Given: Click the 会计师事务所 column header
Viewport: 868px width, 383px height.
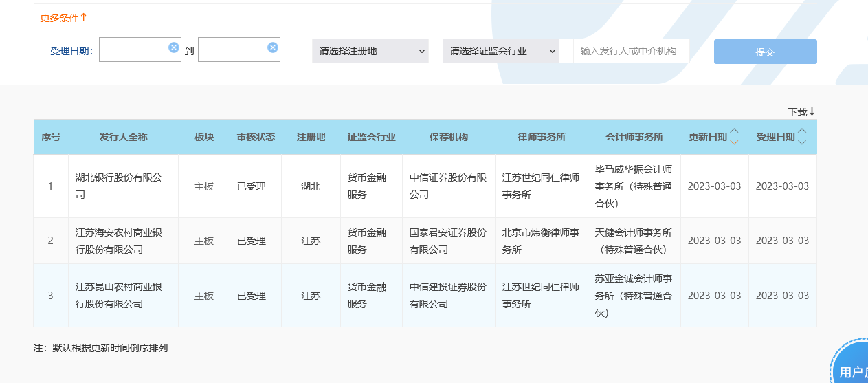Looking at the screenshot, I should pyautogui.click(x=634, y=137).
